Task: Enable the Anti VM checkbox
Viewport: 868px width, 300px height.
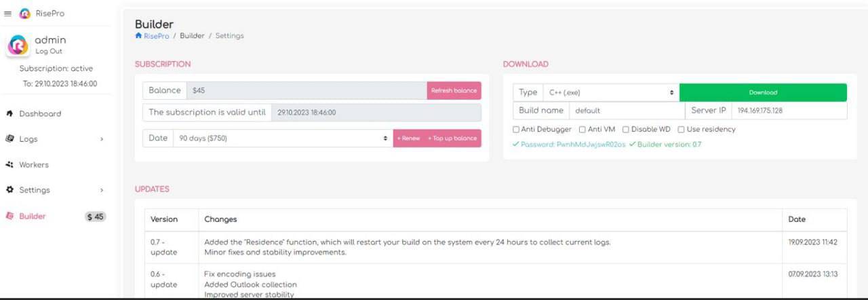Action: (583, 129)
